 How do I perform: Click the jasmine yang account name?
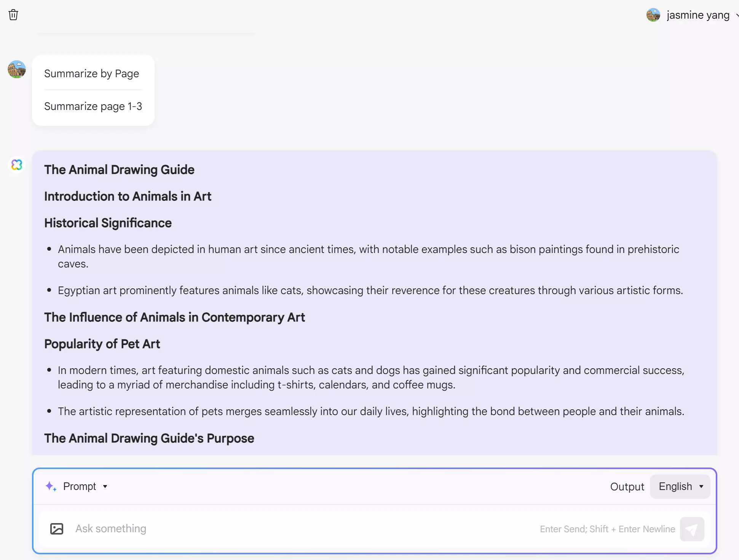click(698, 15)
